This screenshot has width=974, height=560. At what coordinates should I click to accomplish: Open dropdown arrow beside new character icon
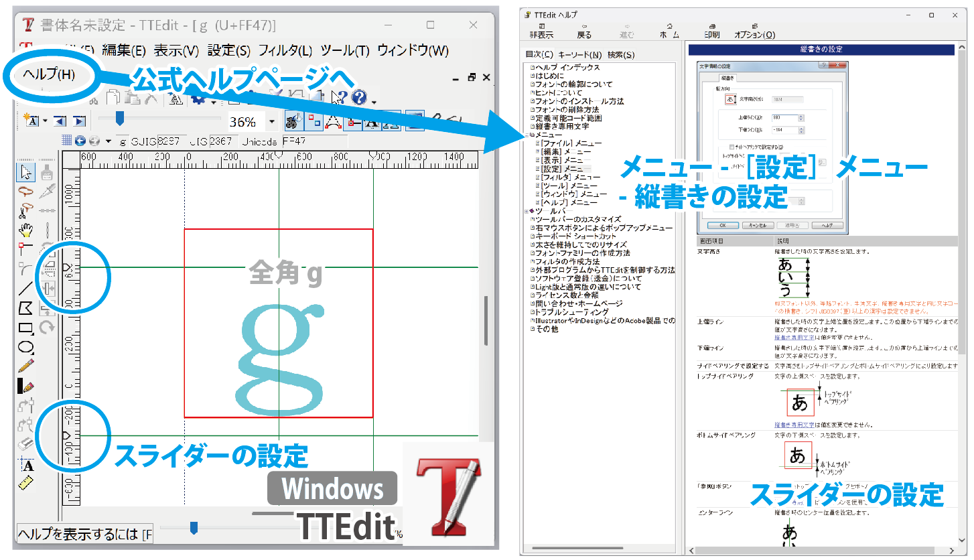45,121
